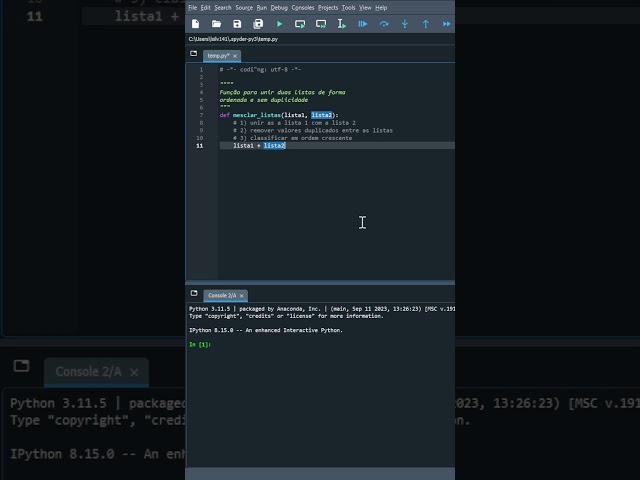Viewport: 640px width, 480px height.
Task: Open the console pane options icon beside Console 2/A tab
Action: coord(194,293)
